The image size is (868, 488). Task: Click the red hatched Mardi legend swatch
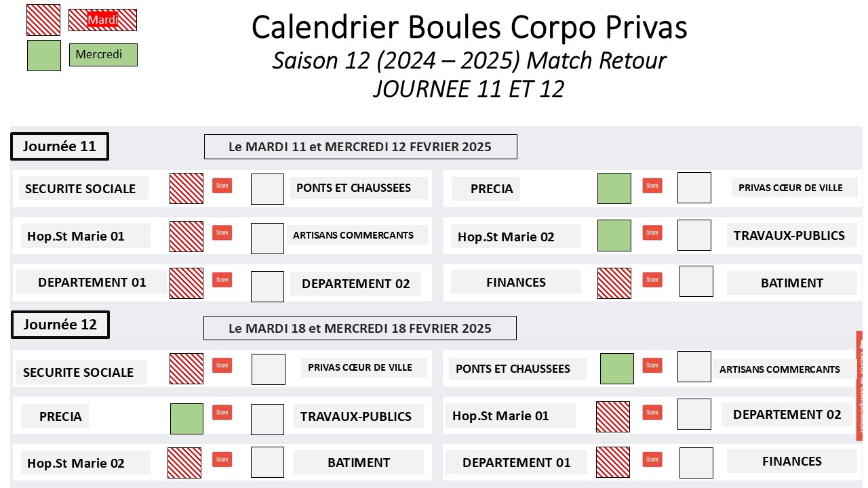43,20
